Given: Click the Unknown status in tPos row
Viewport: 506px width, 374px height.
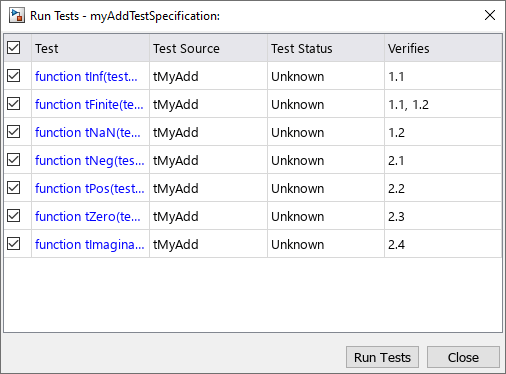Looking at the screenshot, I should tap(297, 189).
